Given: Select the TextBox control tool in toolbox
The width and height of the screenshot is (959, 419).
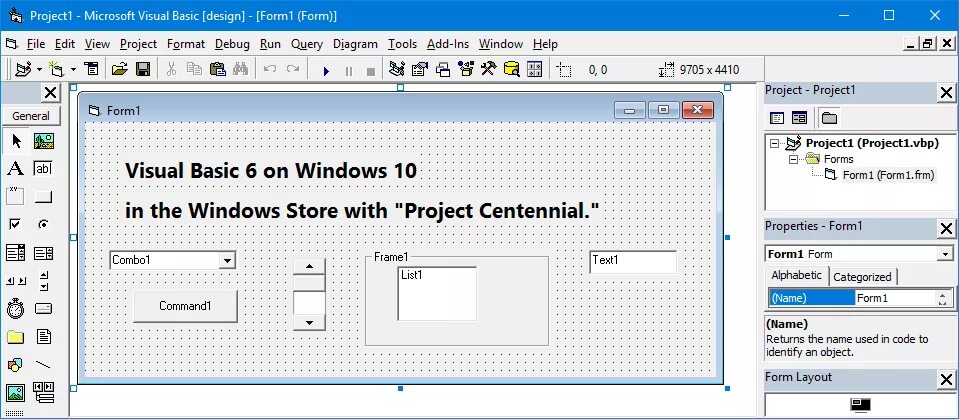Looking at the screenshot, I should 43,169.
